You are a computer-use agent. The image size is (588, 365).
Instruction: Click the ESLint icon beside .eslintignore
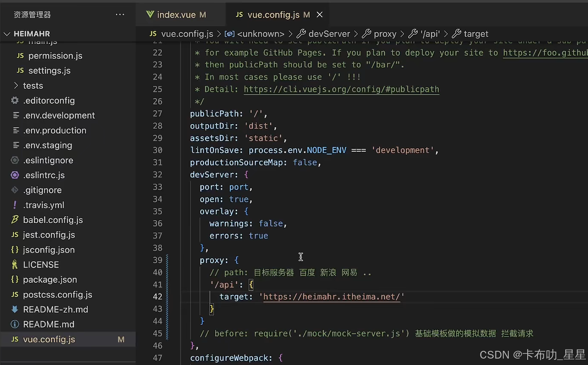point(15,160)
